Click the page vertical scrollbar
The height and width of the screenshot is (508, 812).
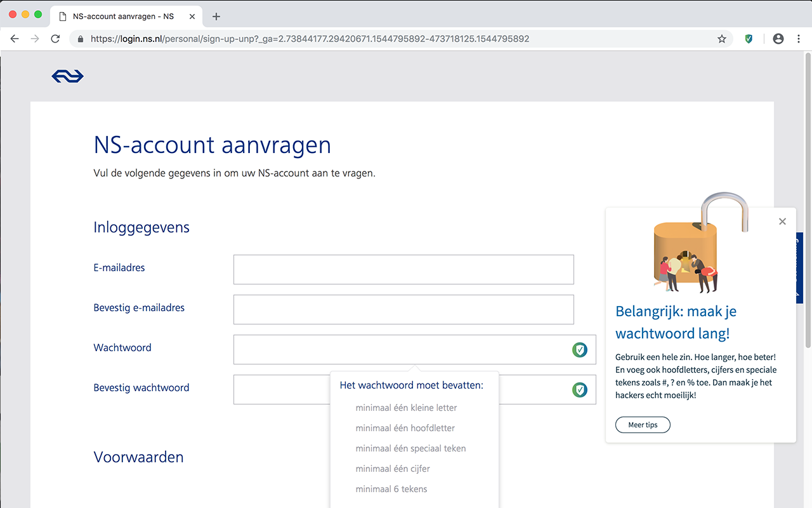(x=808, y=200)
